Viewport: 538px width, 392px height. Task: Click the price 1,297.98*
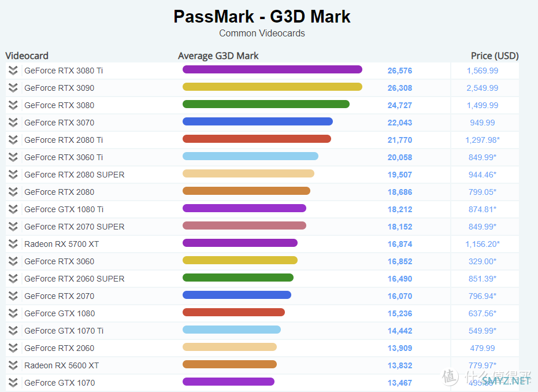click(483, 140)
